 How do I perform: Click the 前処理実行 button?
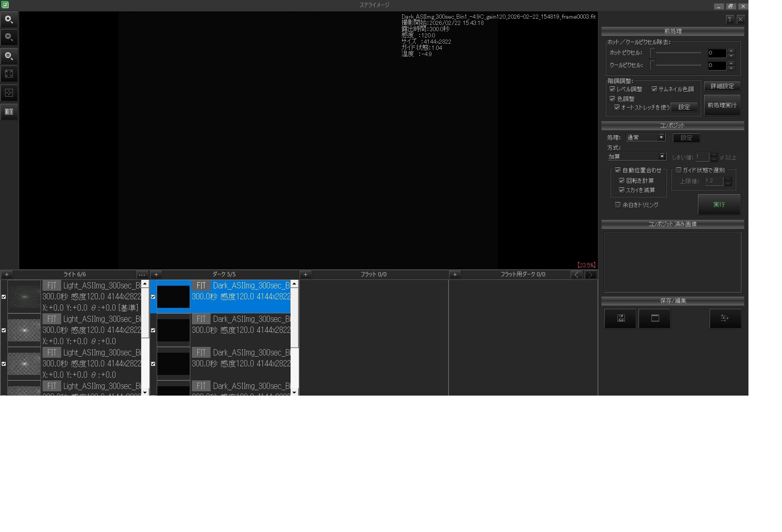pos(722,105)
